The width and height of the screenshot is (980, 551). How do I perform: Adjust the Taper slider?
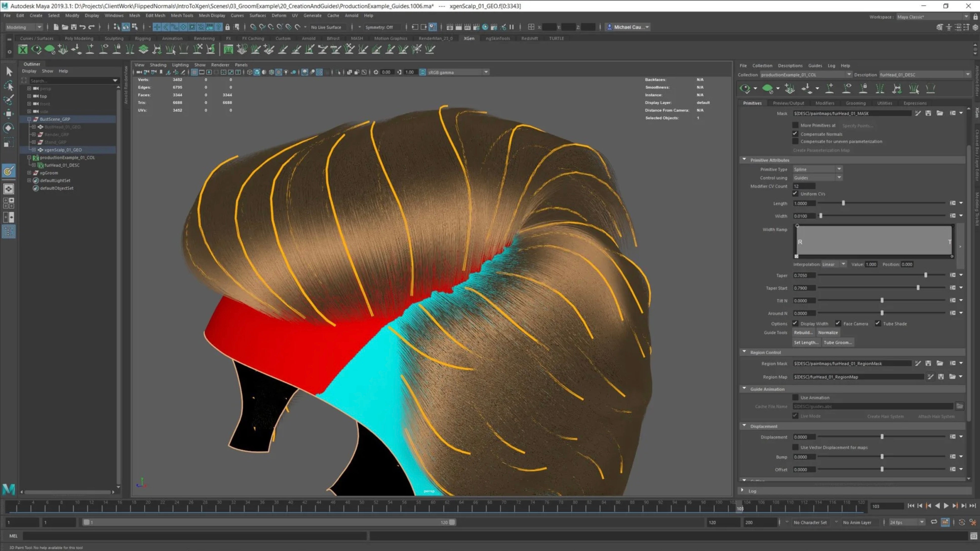[926, 275]
